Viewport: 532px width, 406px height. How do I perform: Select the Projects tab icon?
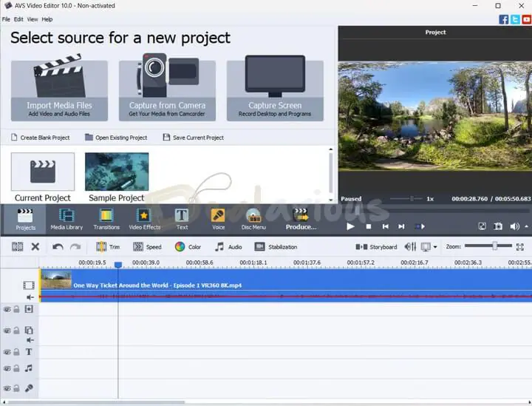pos(25,220)
